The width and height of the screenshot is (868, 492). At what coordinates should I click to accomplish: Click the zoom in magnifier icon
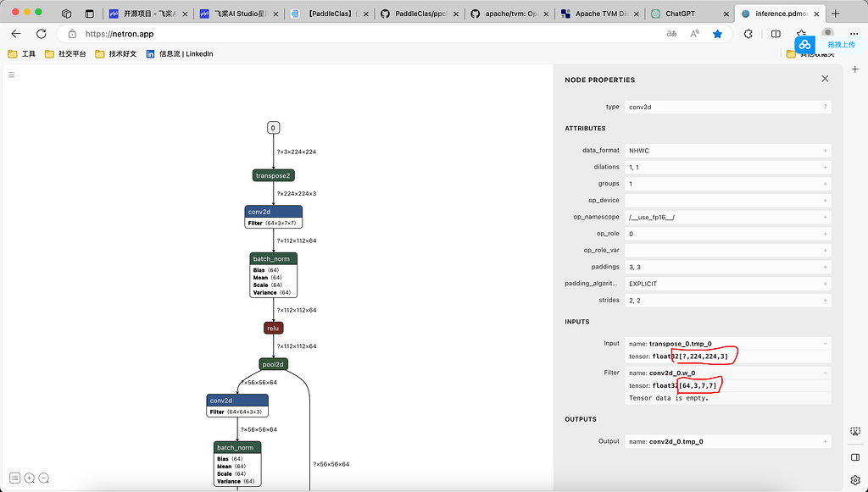pos(30,478)
